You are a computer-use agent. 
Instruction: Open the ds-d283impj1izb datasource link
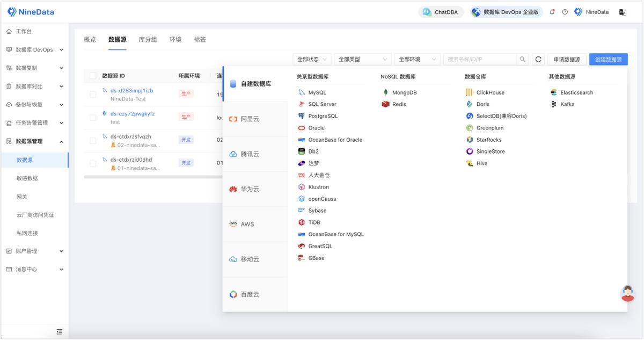(x=131, y=91)
